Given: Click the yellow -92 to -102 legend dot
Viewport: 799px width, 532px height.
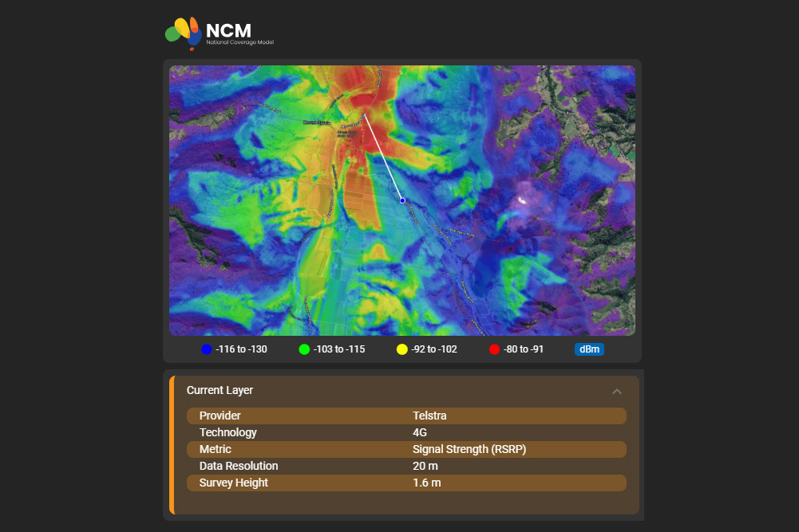Looking at the screenshot, I should [x=401, y=349].
